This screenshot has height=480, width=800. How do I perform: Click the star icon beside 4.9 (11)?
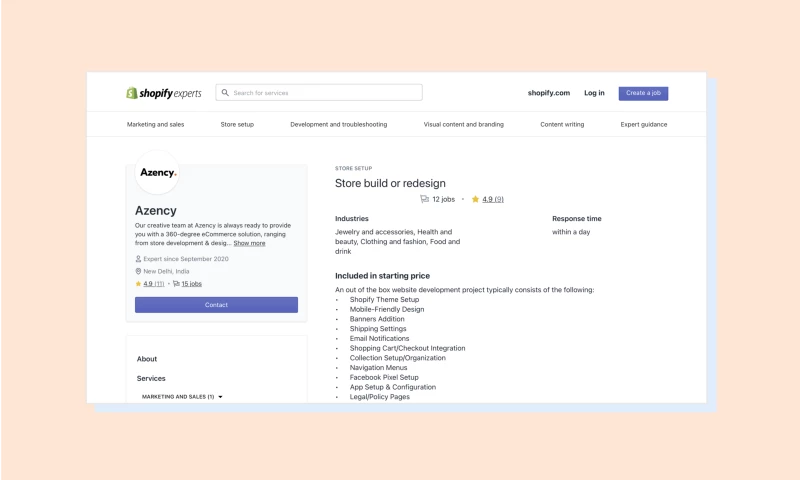138,284
